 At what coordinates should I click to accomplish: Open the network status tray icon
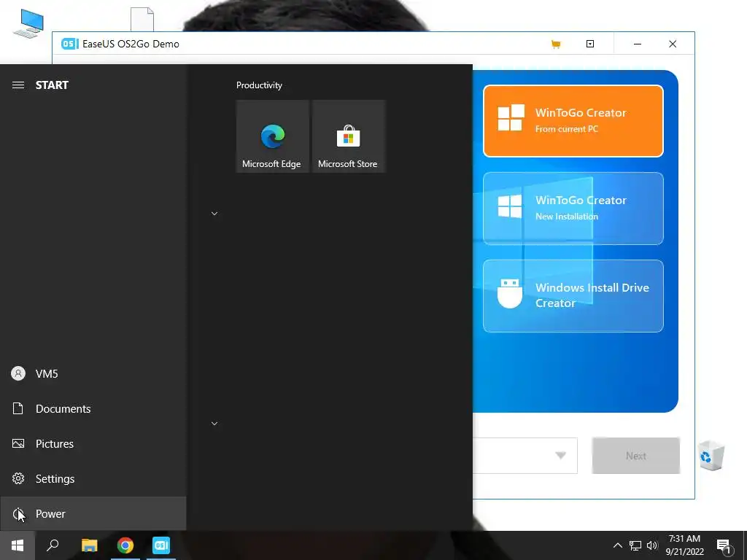click(635, 545)
